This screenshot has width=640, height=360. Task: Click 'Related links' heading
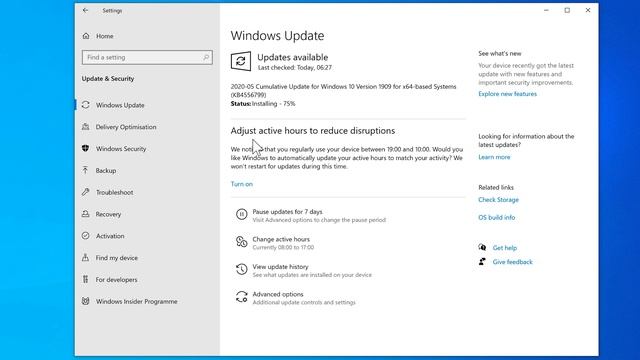coord(496,187)
